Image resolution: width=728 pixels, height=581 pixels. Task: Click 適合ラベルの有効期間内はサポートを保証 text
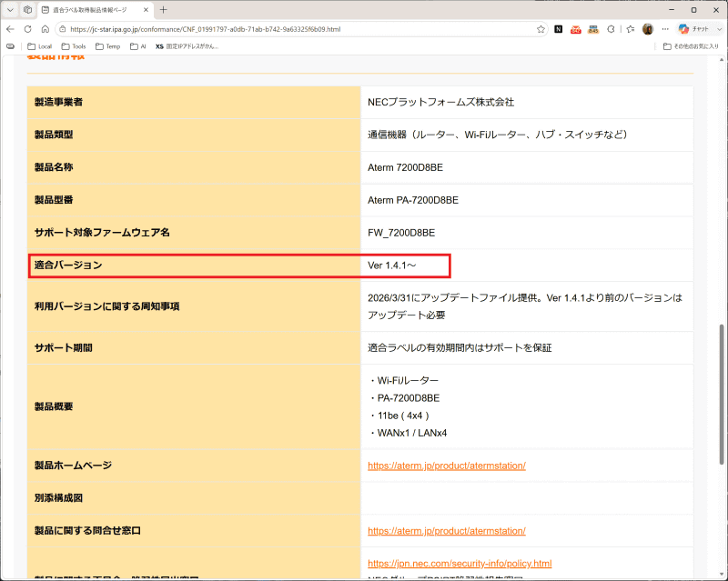click(x=460, y=347)
